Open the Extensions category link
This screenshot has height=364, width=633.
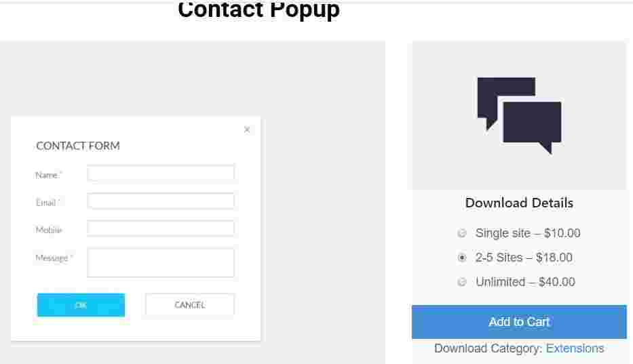pos(575,348)
